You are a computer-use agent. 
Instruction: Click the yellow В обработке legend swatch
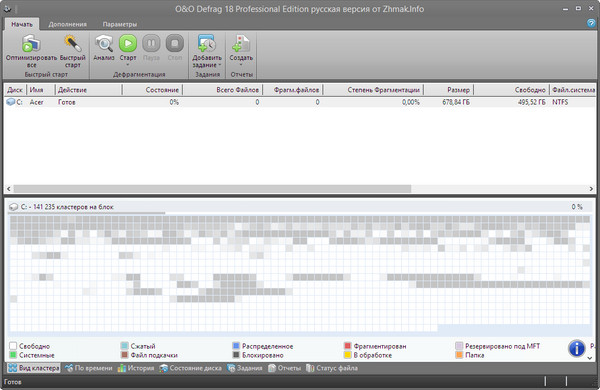[x=347, y=355]
